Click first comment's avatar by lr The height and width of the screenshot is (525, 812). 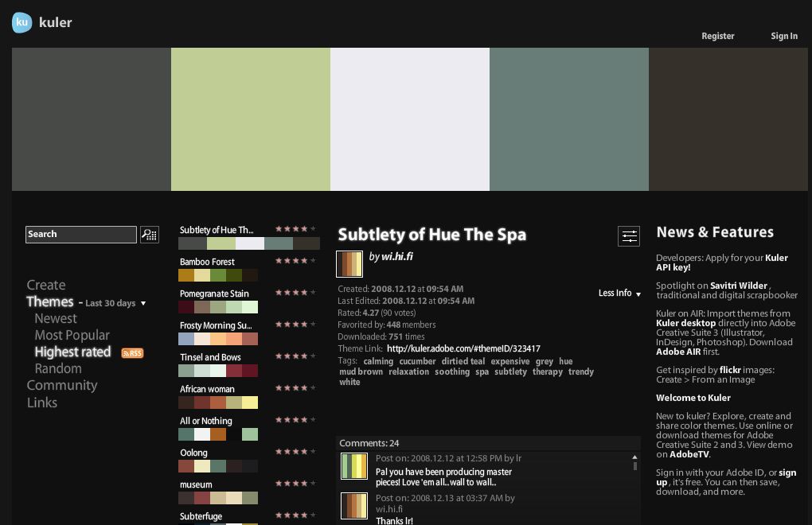tap(354, 466)
